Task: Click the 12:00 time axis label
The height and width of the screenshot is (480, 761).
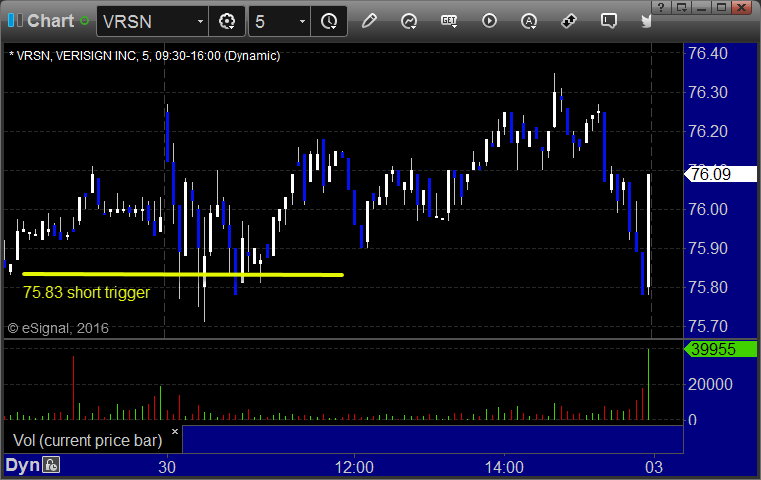Action: point(354,467)
